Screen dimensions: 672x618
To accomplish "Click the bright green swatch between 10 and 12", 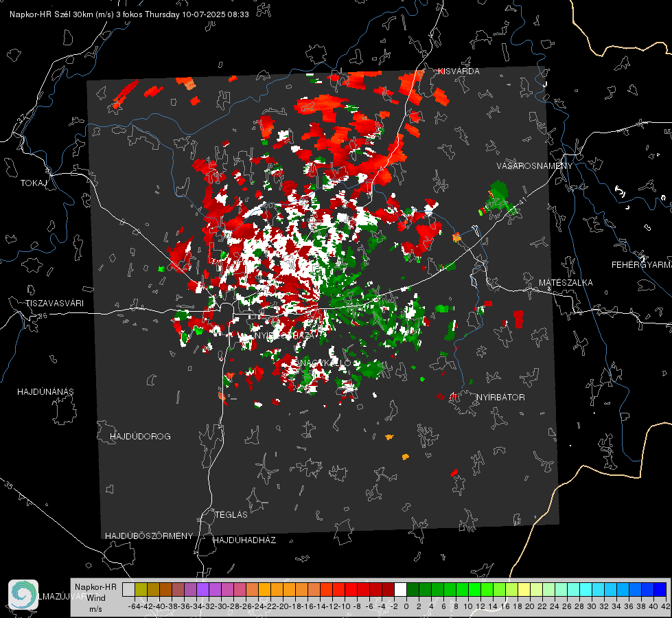I will point(474,589).
